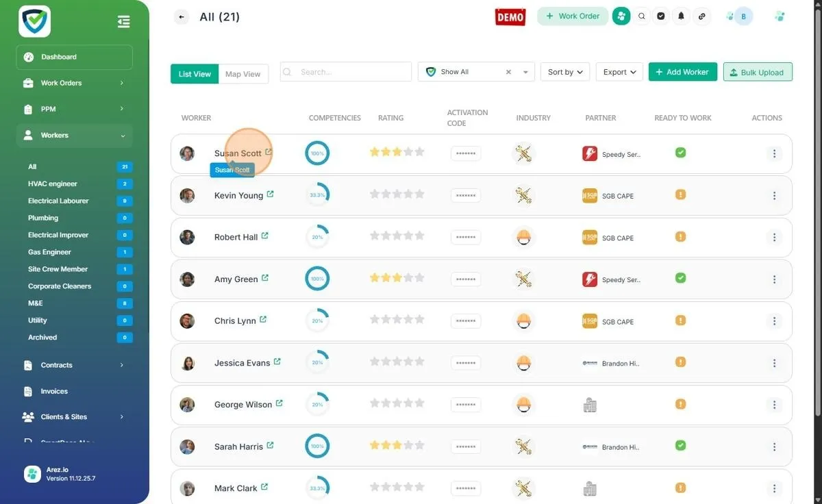
Task: Open actions menu for Susan Scott
Action: click(x=774, y=154)
